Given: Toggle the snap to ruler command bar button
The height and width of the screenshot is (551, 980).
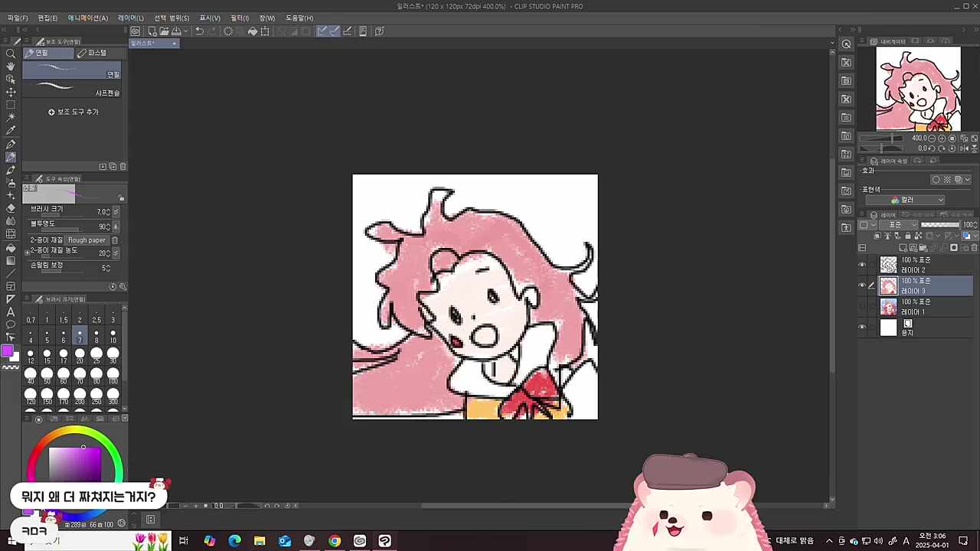Looking at the screenshot, I should coord(322,31).
